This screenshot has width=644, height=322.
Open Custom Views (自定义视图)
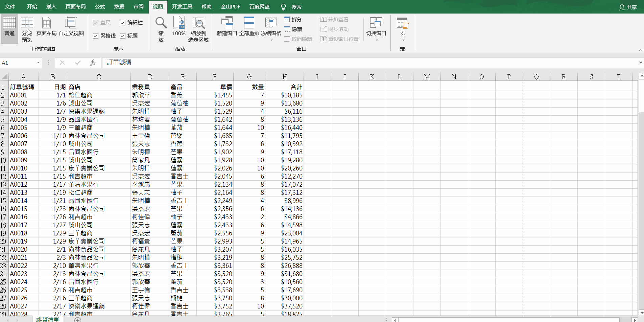click(x=71, y=26)
